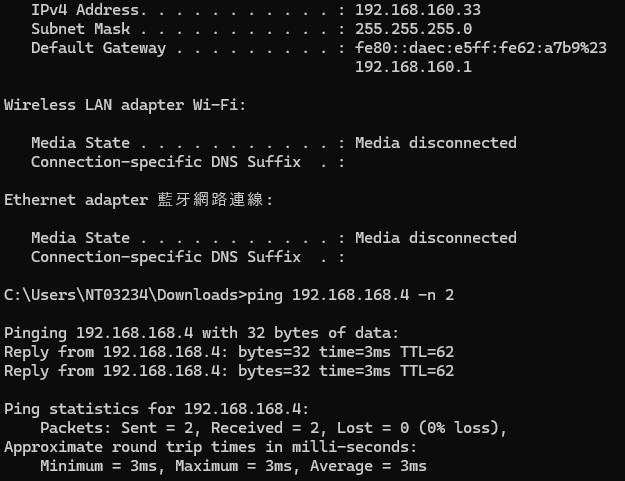Viewport: 625px width, 481px height.
Task: Click the Ethernet adapter heading line
Action: click(138, 200)
